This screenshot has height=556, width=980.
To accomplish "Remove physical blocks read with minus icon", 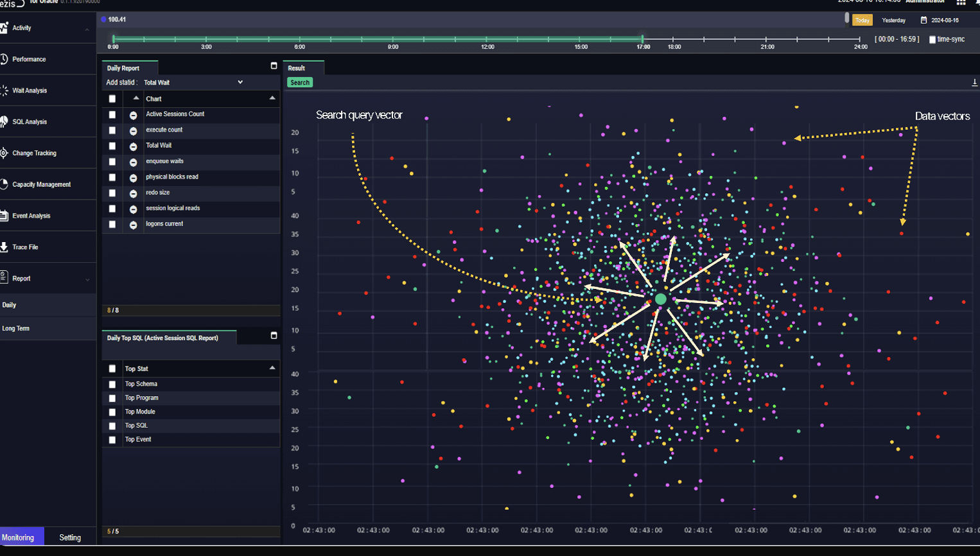I will click(134, 178).
